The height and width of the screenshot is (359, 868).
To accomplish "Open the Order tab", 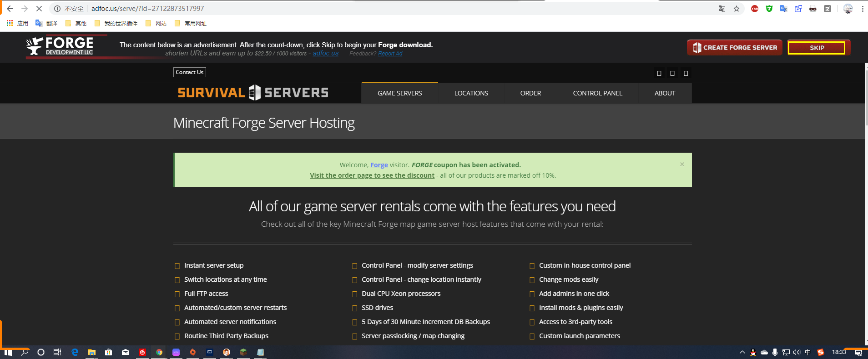I will (530, 93).
